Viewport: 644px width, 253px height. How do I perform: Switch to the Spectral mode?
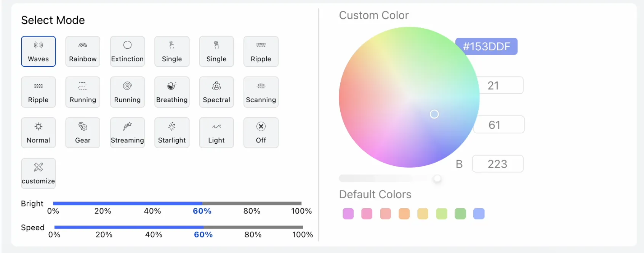pos(216,92)
